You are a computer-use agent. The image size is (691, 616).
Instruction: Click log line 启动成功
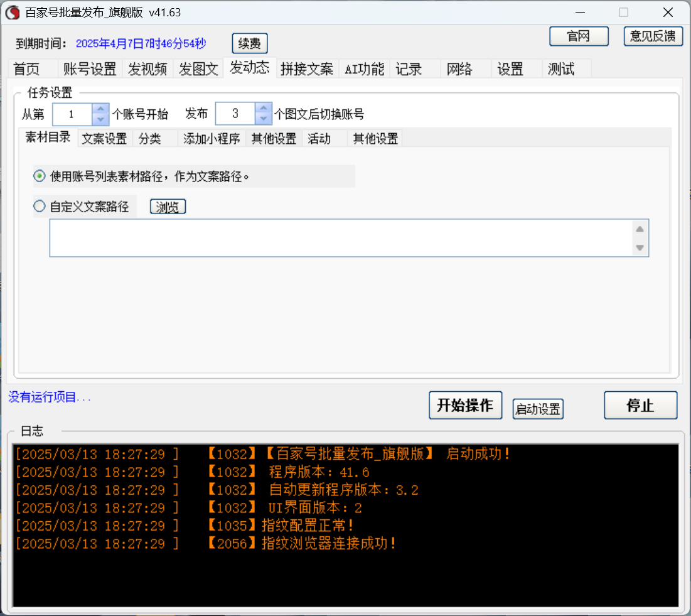[262, 454]
